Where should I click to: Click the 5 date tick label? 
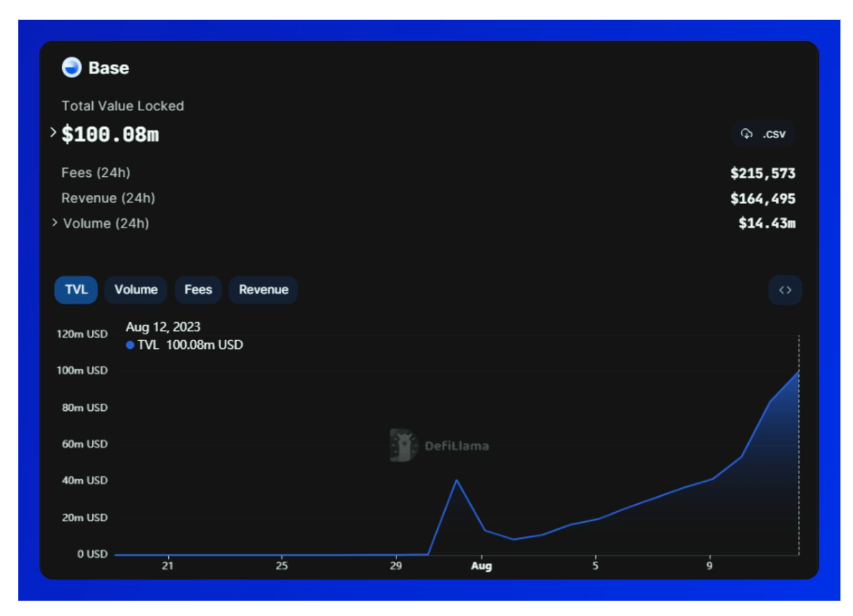(595, 566)
